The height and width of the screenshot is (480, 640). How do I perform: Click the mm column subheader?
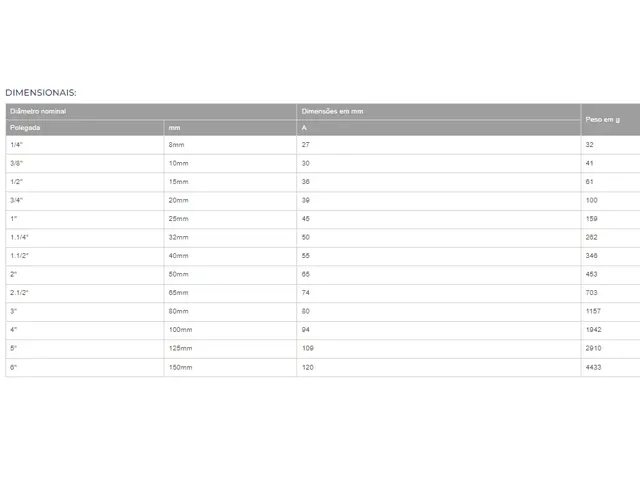click(230, 128)
